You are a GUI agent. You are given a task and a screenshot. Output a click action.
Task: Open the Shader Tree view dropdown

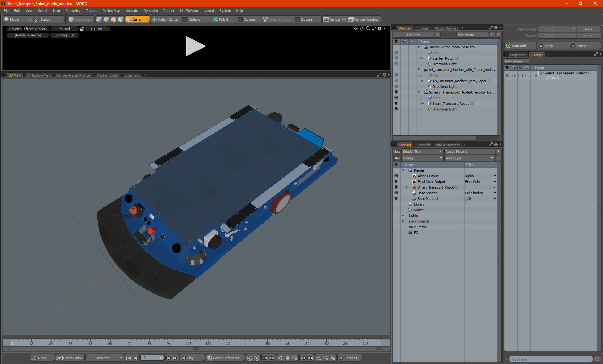pos(422,152)
